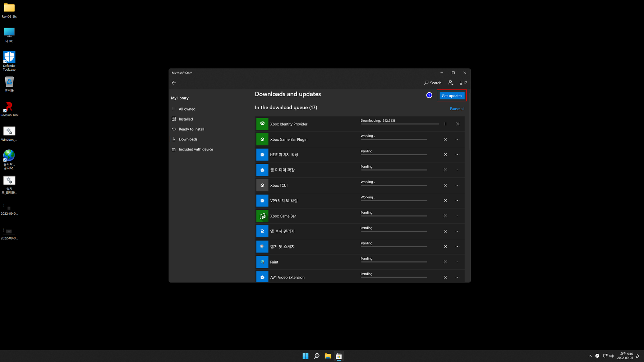Click the Xbox TCUI progress bar
Screen dimensions: 644x362
click(394, 185)
